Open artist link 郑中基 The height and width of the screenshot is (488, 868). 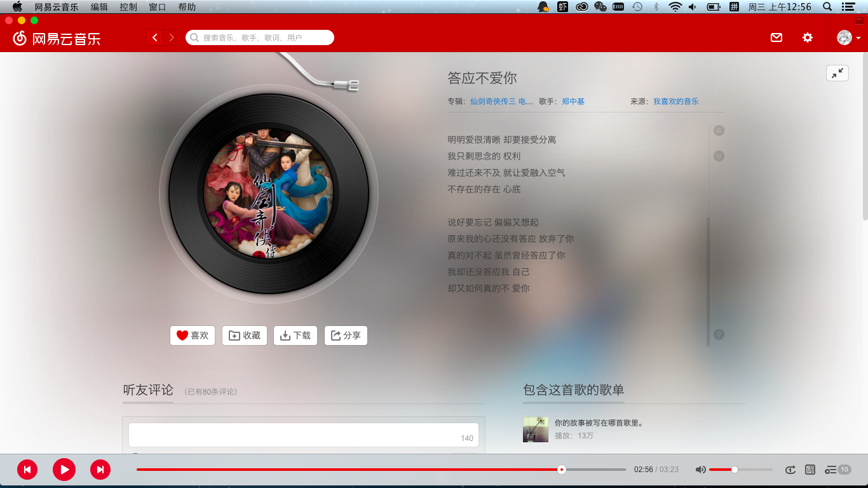pyautogui.click(x=573, y=101)
